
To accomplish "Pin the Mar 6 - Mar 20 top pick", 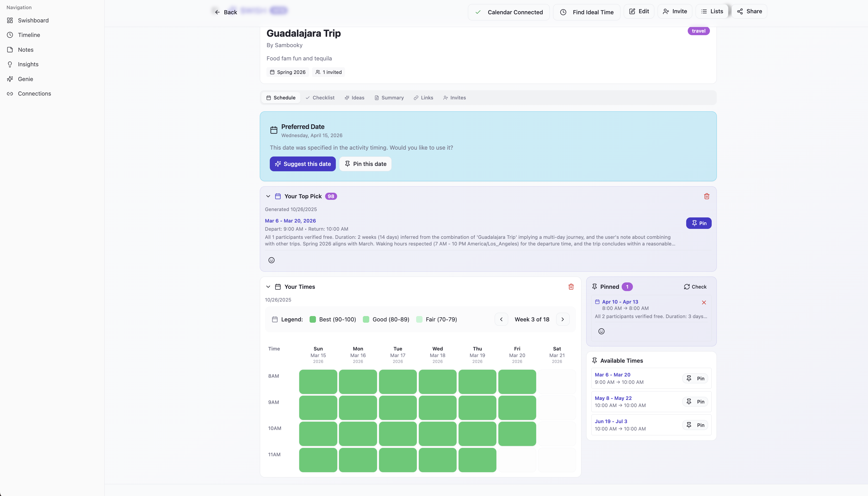I will tap(699, 223).
